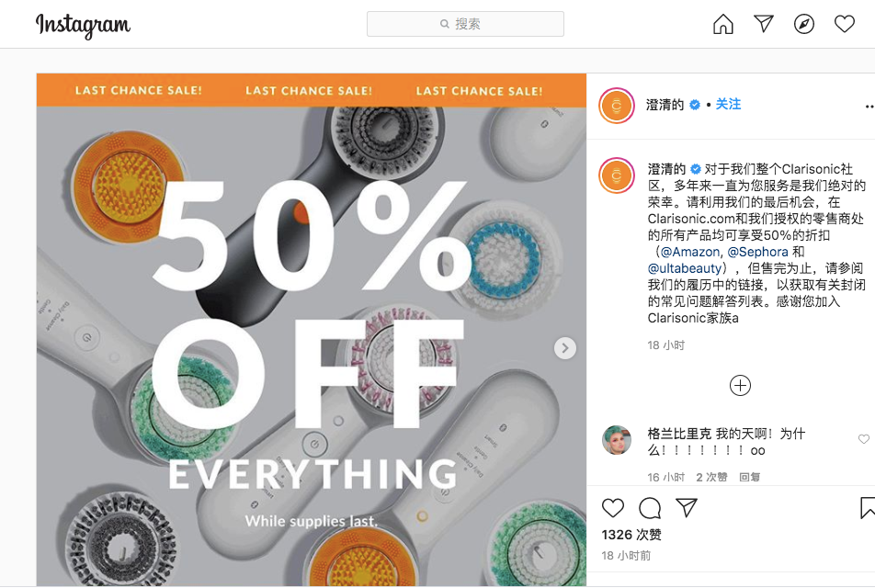Advance carousel with the next arrow chevron
This screenshot has height=588, width=875.
[564, 348]
